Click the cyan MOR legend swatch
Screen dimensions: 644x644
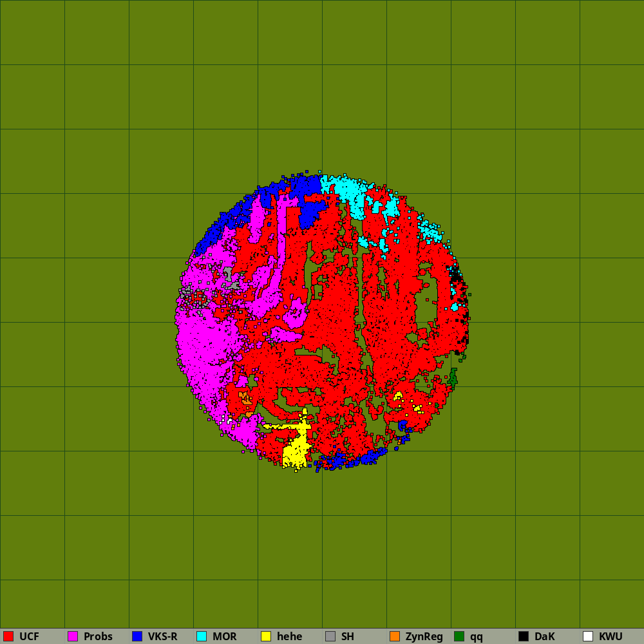(202, 636)
